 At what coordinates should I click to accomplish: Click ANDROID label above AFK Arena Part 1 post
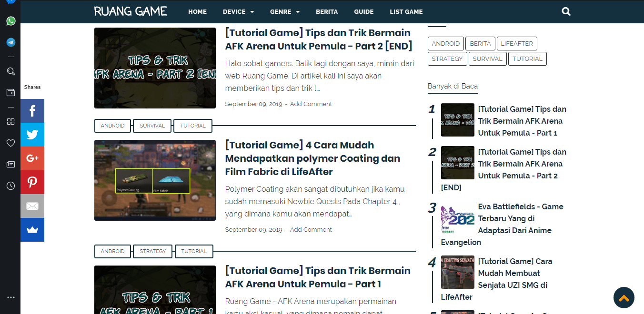tap(113, 251)
